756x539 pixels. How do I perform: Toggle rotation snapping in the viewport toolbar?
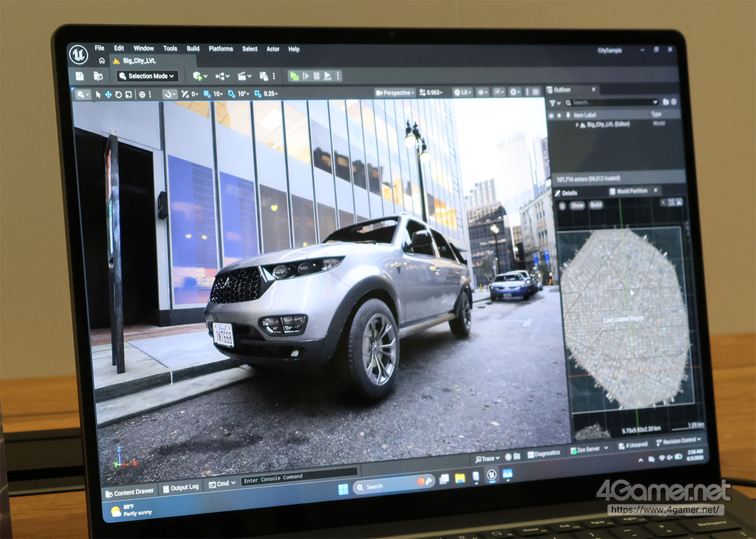point(231,94)
